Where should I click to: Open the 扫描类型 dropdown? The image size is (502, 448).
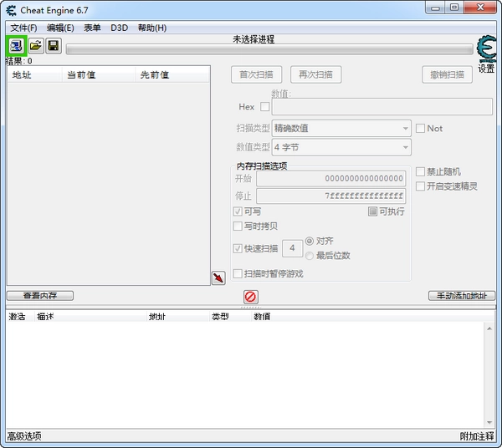pos(341,129)
